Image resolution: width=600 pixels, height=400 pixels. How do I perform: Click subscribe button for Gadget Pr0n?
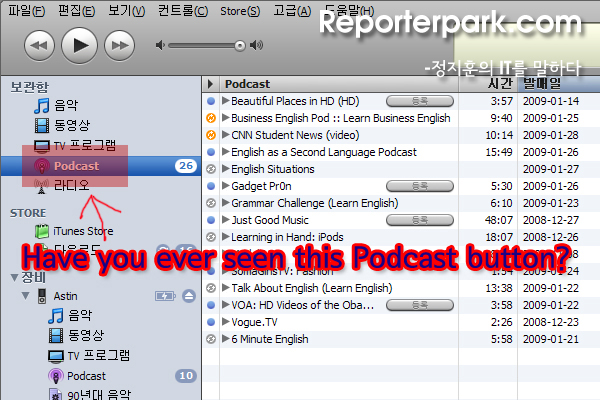coord(420,186)
